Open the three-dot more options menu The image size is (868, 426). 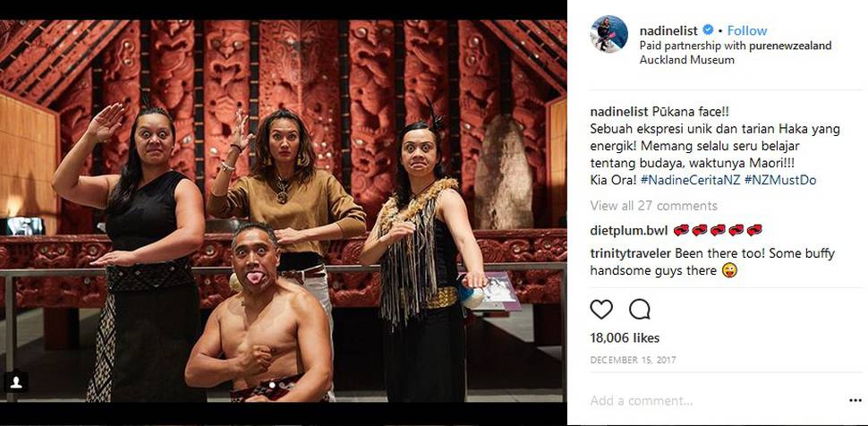tap(855, 401)
